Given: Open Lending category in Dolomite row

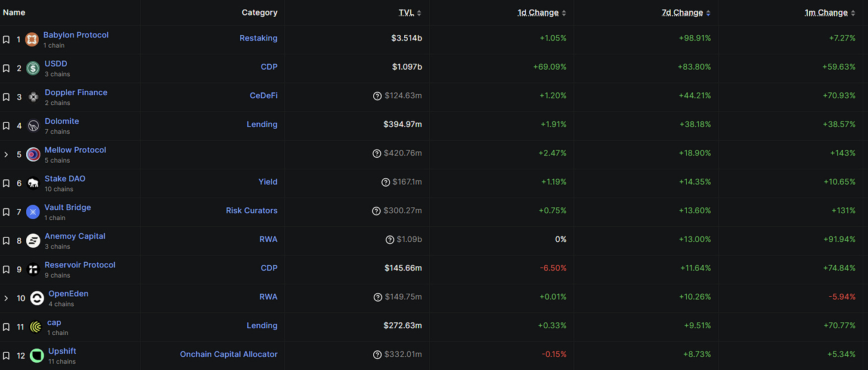Looking at the screenshot, I should [x=262, y=125].
